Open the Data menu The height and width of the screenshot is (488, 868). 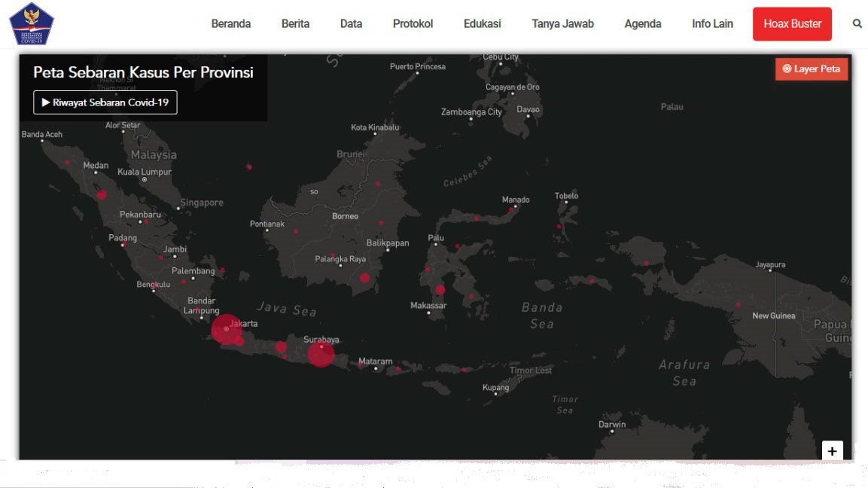[x=351, y=24]
